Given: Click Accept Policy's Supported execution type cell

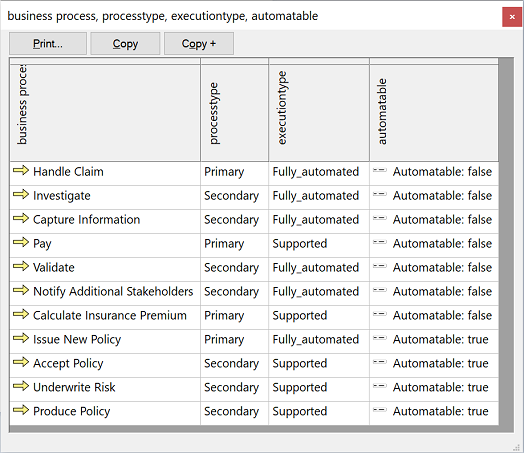Looking at the screenshot, I should click(x=319, y=363).
